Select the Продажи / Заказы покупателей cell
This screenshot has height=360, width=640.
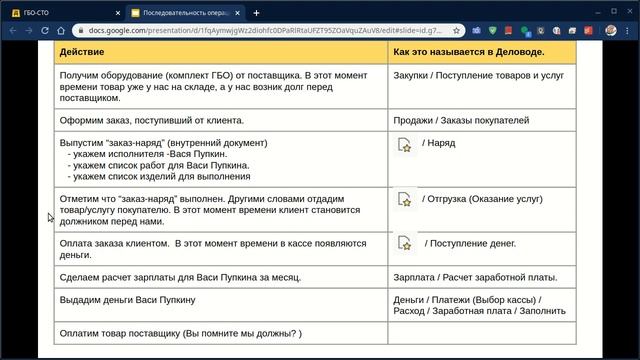tap(482, 120)
